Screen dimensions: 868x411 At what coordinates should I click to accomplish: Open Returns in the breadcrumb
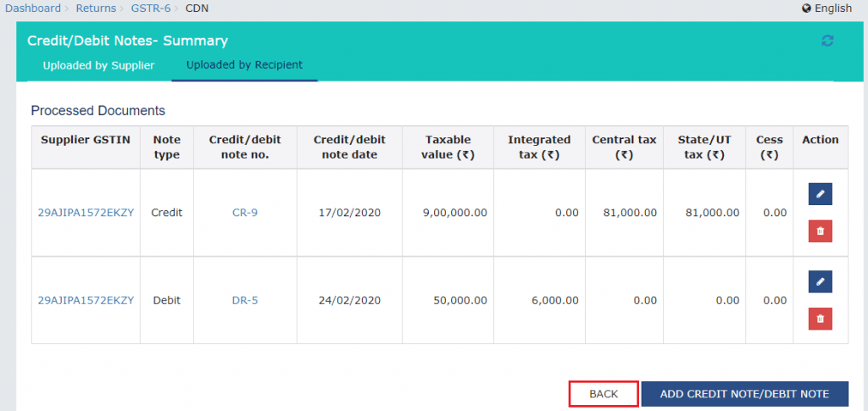(96, 8)
